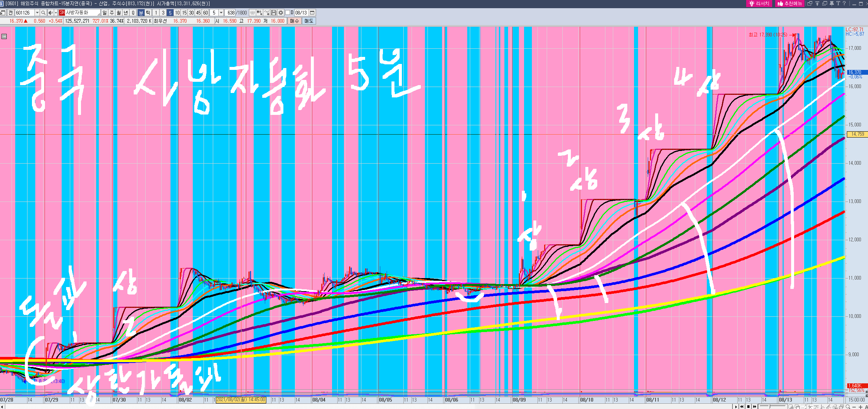Click the 08/13 date field
868x409 pixels.
tap(301, 13)
